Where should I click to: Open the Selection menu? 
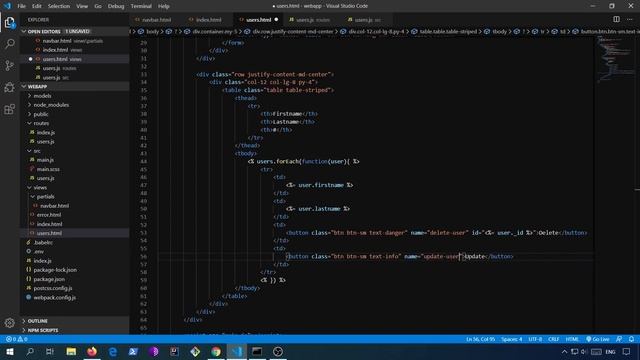coord(59,6)
